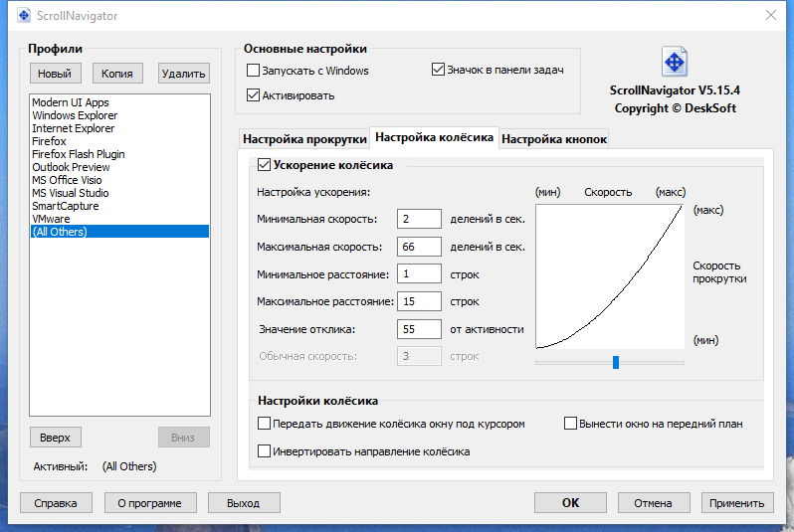Select the Modern UI Apps profile
The height and width of the screenshot is (532, 794).
(x=119, y=102)
